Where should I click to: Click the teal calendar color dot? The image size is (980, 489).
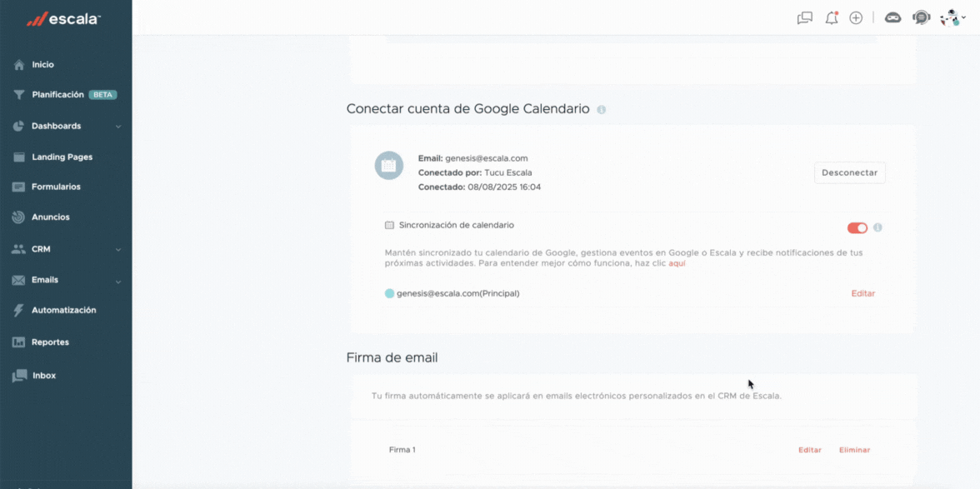click(389, 294)
